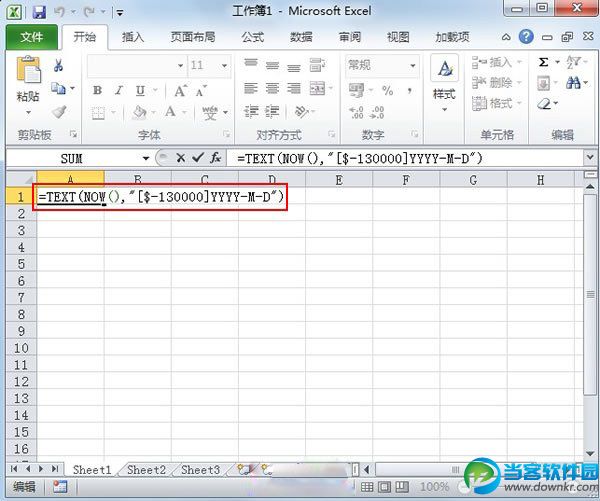The image size is (600, 501).
Task: Click Merge and Center icon
Action: (x=317, y=89)
